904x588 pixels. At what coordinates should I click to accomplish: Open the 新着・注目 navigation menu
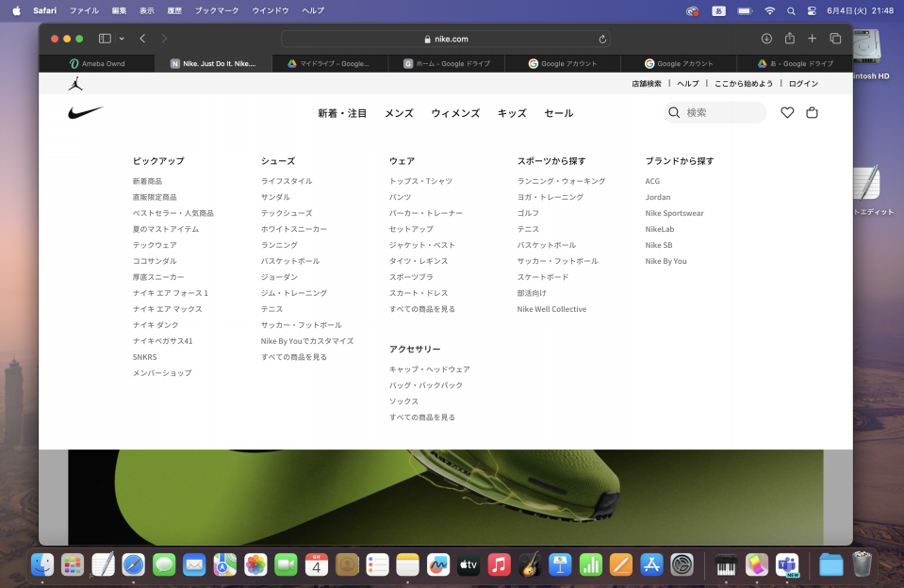pyautogui.click(x=342, y=113)
